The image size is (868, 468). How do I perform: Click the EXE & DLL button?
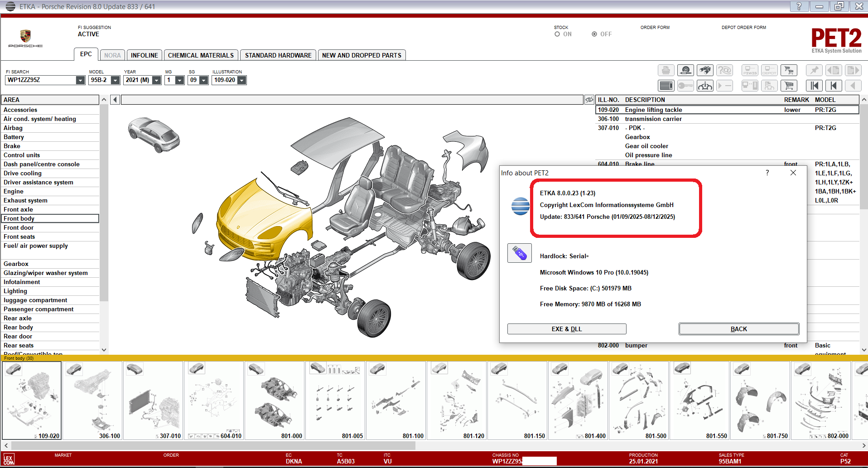click(x=567, y=329)
